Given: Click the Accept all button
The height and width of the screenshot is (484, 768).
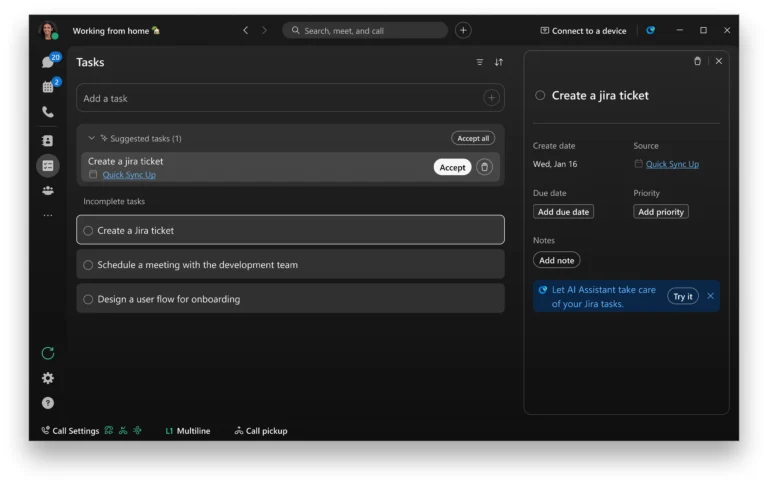Looking at the screenshot, I should tap(472, 138).
